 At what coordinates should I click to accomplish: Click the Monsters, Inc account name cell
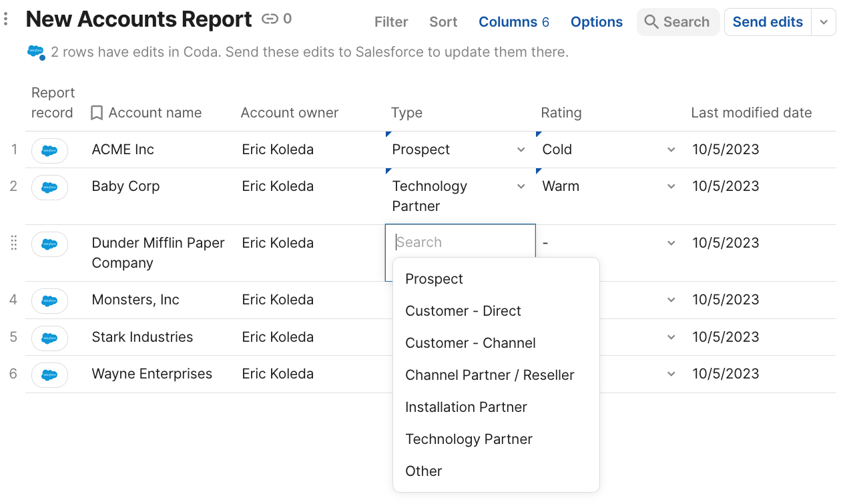point(135,300)
